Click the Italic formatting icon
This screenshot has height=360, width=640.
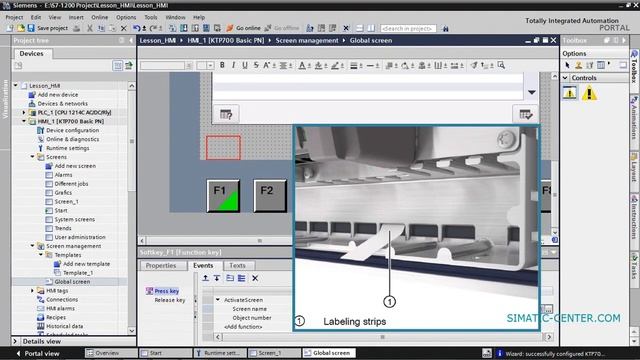tap(233, 65)
